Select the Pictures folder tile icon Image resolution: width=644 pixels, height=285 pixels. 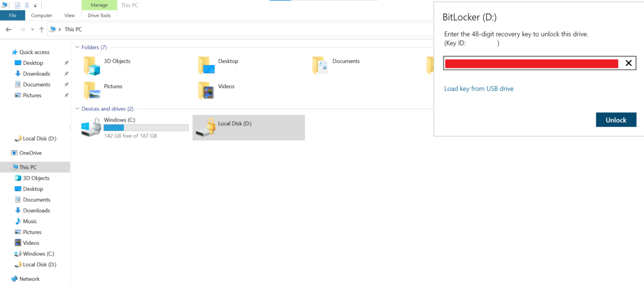pos(92,91)
